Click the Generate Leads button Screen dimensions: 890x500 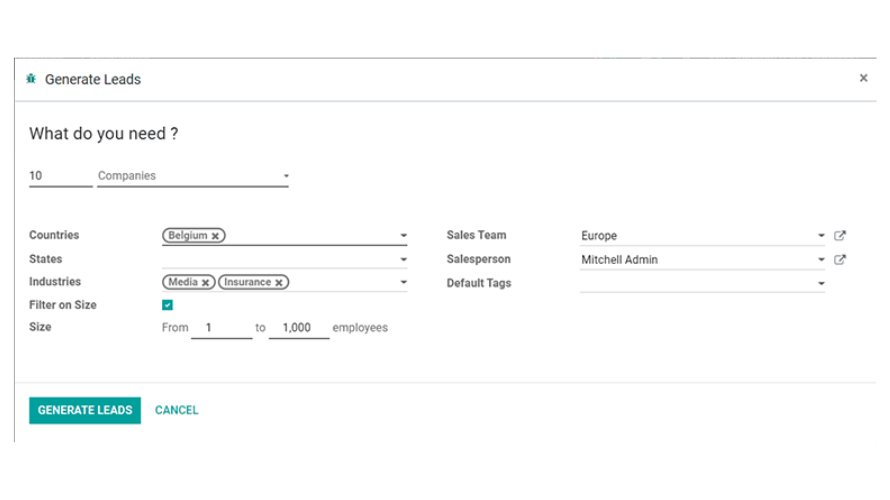[x=85, y=410]
